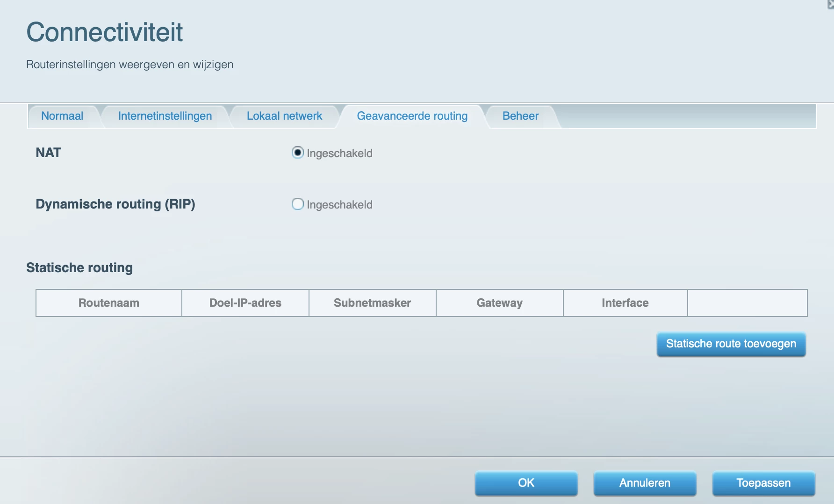The image size is (834, 504).
Task: Enable Dynamische routing (RIP) radio button
Action: pyautogui.click(x=298, y=204)
